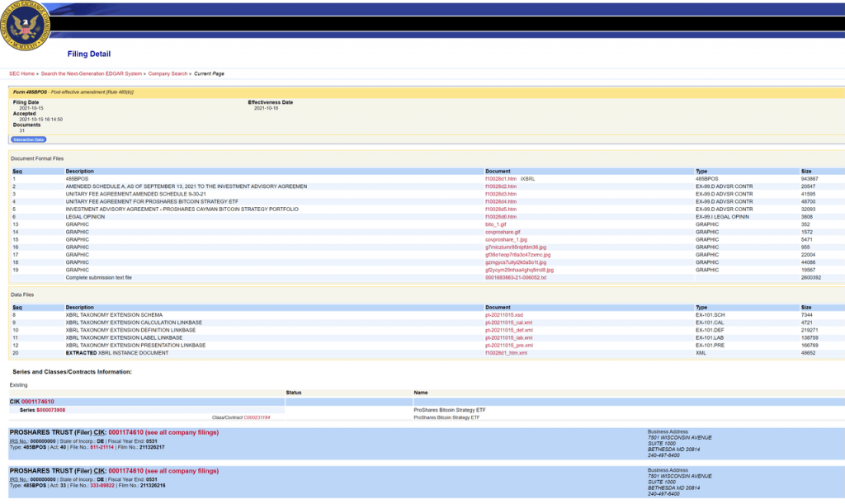Click the iXBRL label beside f10028d1.htm
The height and width of the screenshot is (504, 845).
coord(527,179)
